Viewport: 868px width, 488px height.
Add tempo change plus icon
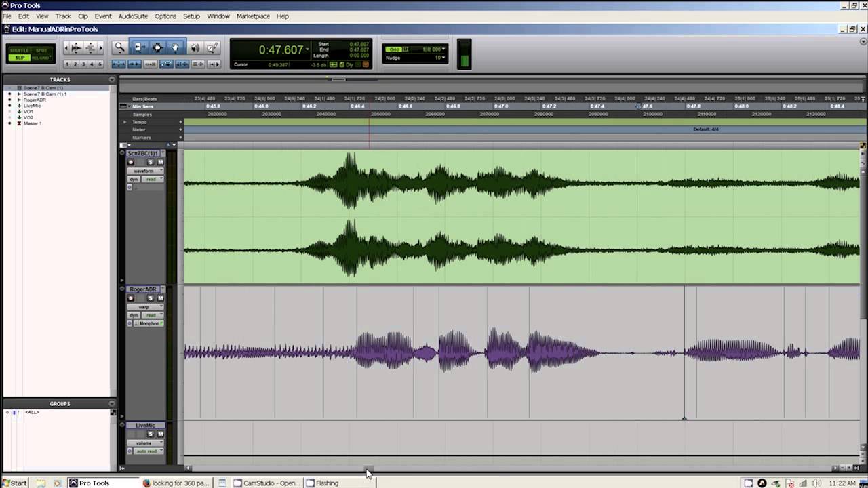(x=180, y=122)
